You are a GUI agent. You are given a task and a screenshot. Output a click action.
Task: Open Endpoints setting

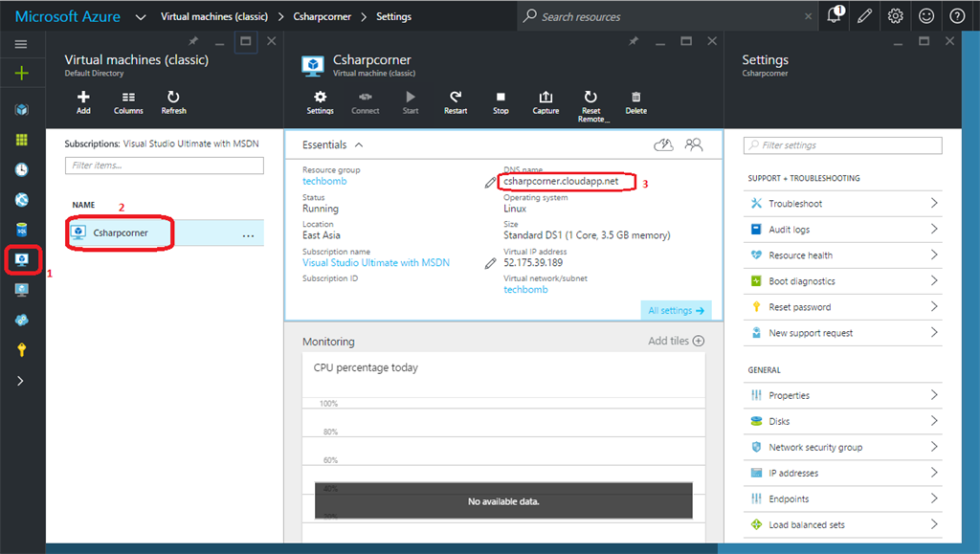pyautogui.click(x=843, y=499)
